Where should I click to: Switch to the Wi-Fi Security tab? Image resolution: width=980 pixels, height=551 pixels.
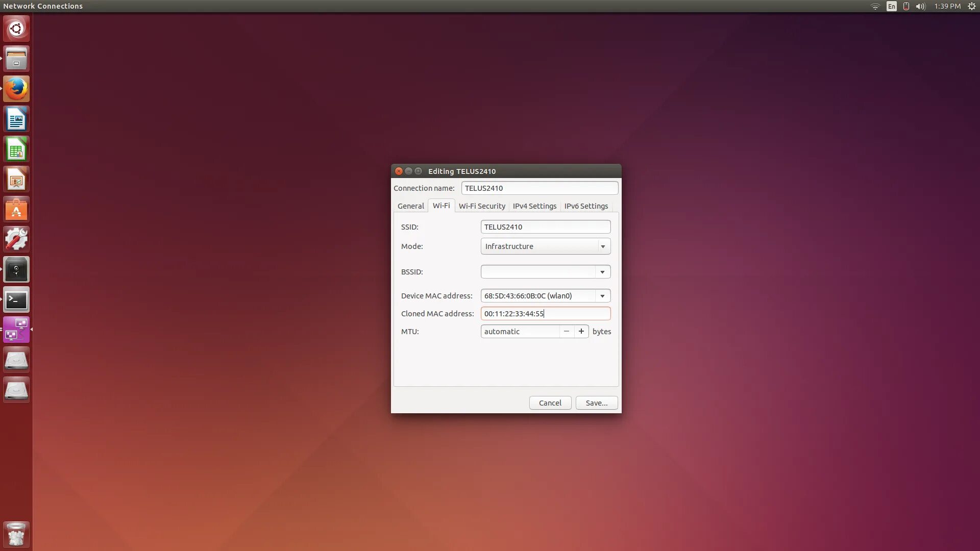coord(481,206)
